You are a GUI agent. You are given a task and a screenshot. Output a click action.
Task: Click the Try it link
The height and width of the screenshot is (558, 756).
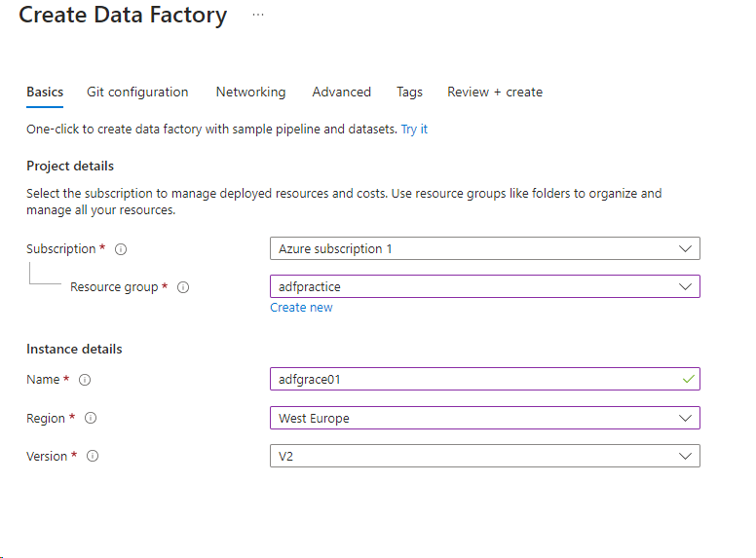(x=414, y=129)
